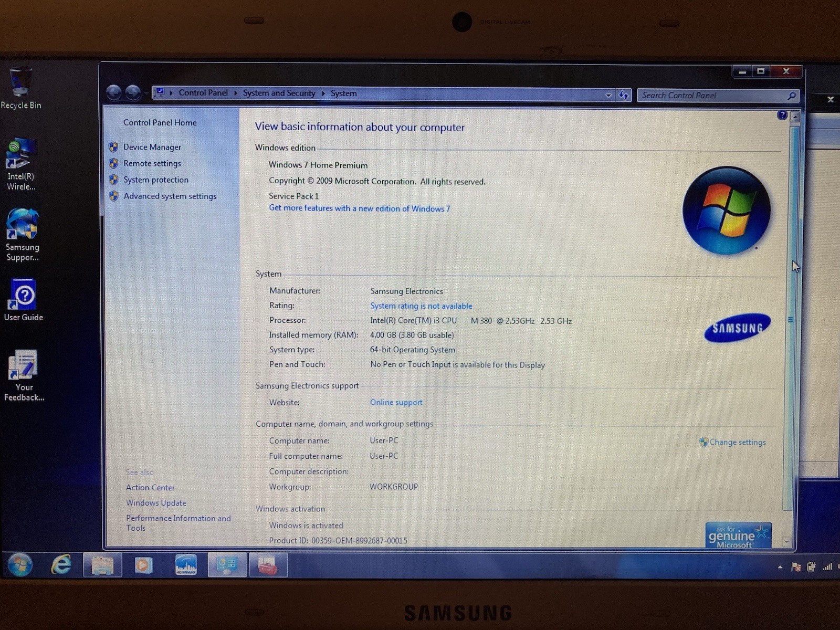Open System protection
Image resolution: width=840 pixels, height=630 pixels.
coord(156,180)
